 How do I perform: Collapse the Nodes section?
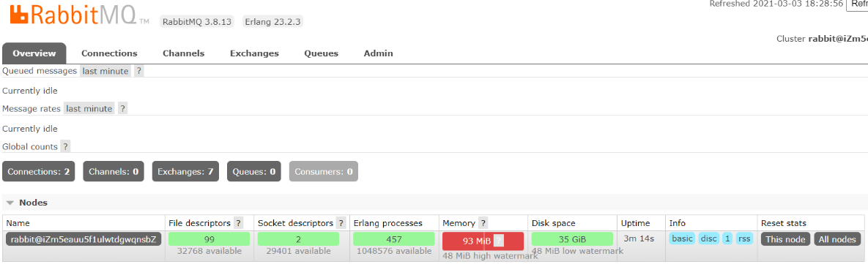click(26, 203)
